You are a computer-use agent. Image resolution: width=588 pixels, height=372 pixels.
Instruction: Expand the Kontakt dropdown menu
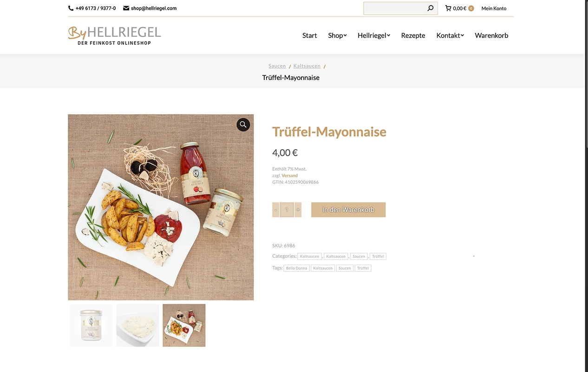tap(450, 35)
